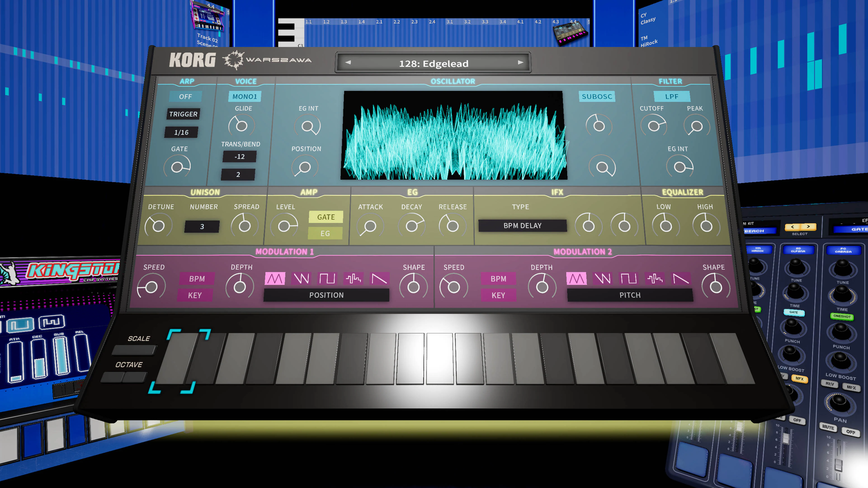Viewport: 868px width, 488px height.
Task: Select the square wave shape in Modulation 2
Action: click(629, 279)
